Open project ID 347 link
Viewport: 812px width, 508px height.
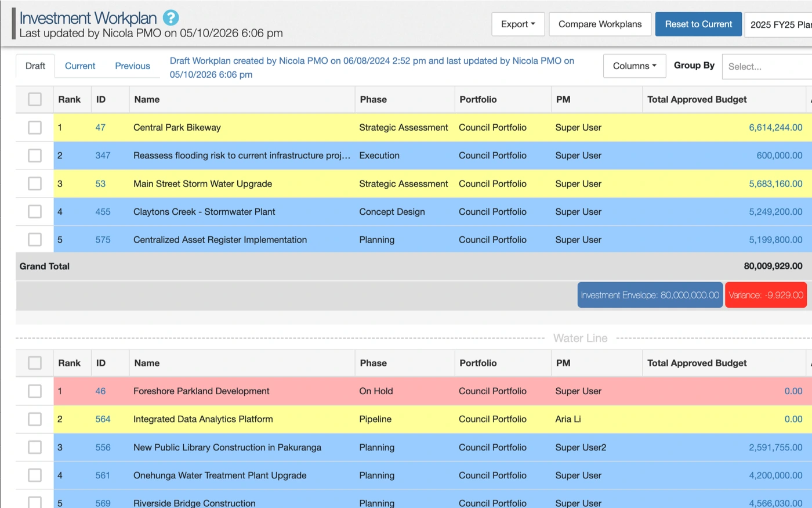point(103,156)
